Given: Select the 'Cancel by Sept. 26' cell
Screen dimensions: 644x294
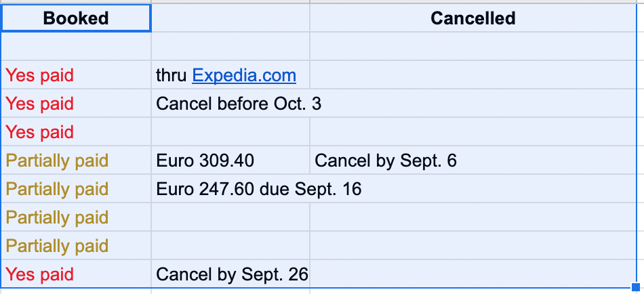Looking at the screenshot, I should click(x=230, y=274).
